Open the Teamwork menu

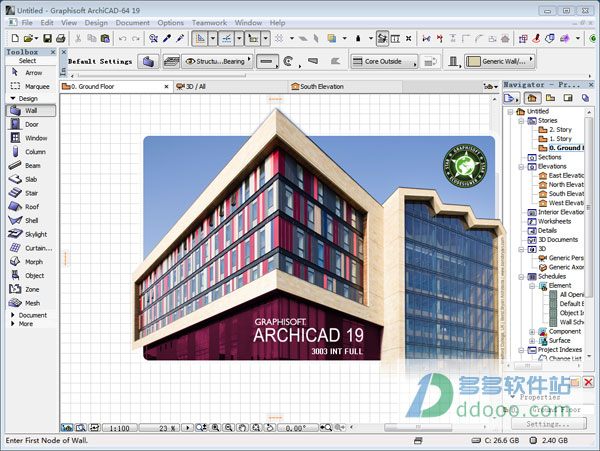point(209,23)
